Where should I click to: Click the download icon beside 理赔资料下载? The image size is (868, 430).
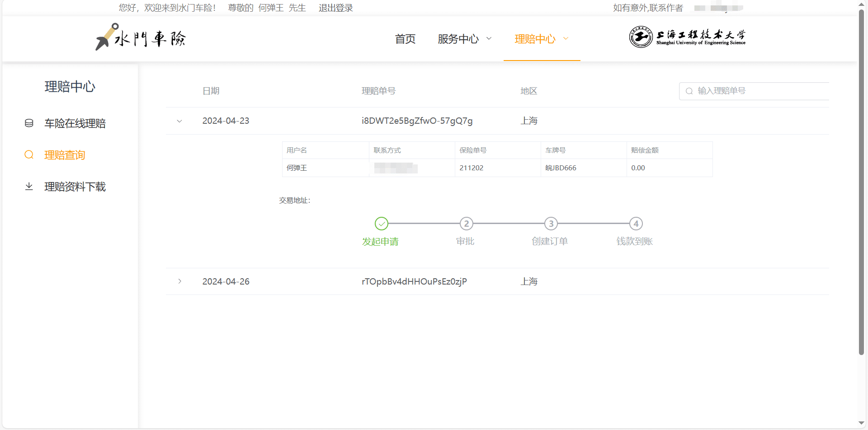(29, 187)
